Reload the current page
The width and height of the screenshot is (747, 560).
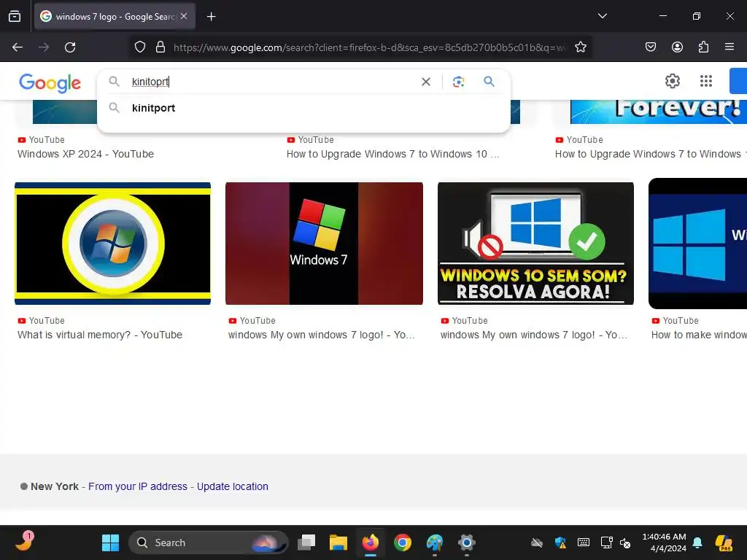[70, 47]
